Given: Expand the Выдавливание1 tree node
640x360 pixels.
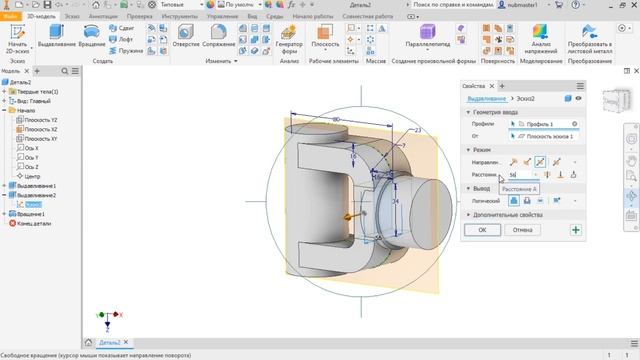Looking at the screenshot, I should click(4, 186).
